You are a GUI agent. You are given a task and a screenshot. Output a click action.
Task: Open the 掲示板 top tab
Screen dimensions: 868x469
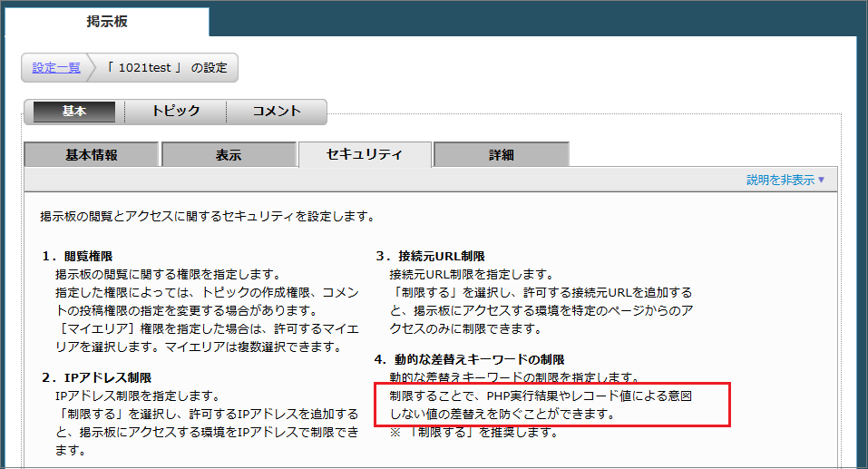click(x=106, y=22)
